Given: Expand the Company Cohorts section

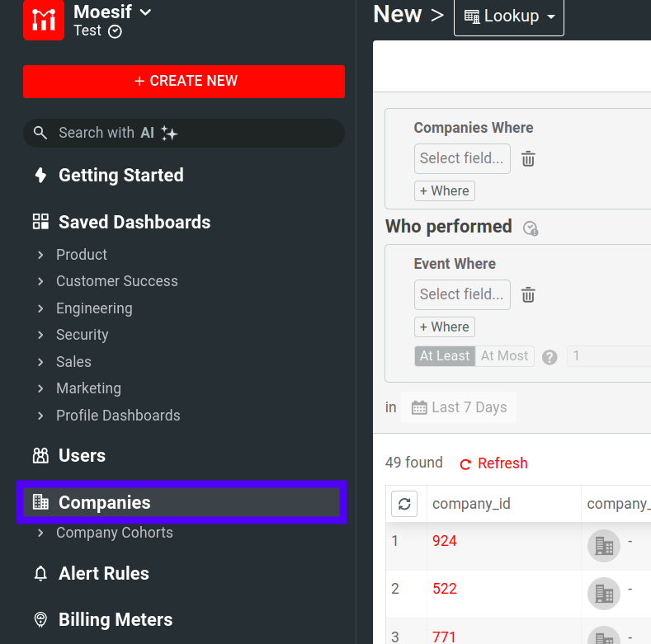Looking at the screenshot, I should pos(40,533).
